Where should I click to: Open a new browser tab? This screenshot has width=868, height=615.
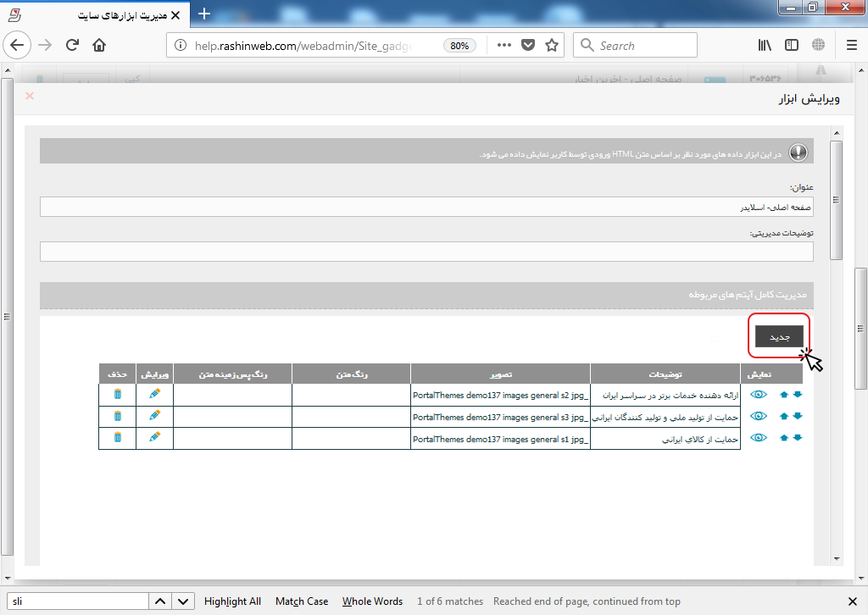203,14
